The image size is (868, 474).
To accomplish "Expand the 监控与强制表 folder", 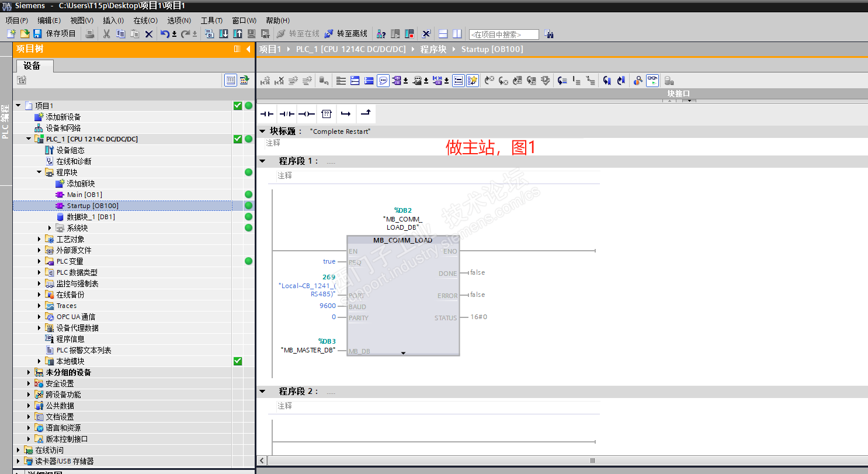I will (x=39, y=283).
